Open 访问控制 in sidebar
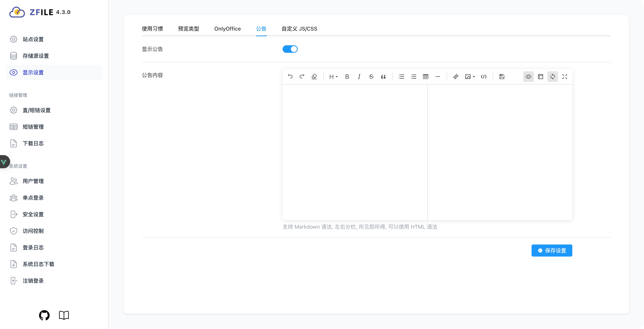This screenshot has width=644, height=329. (54, 231)
